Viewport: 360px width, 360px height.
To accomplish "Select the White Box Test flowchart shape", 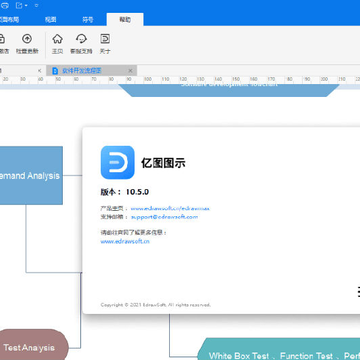I will (279, 349).
